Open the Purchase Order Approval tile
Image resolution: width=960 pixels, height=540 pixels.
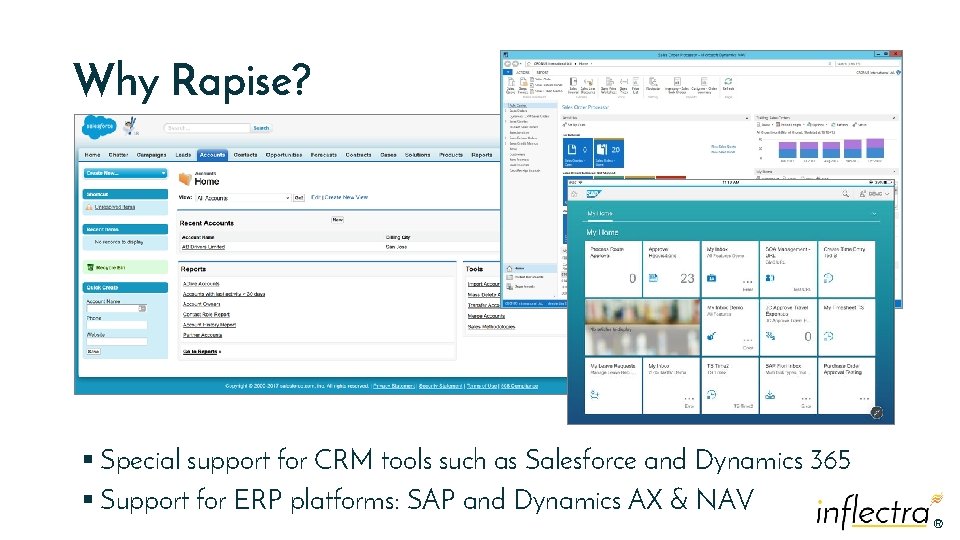point(846,386)
